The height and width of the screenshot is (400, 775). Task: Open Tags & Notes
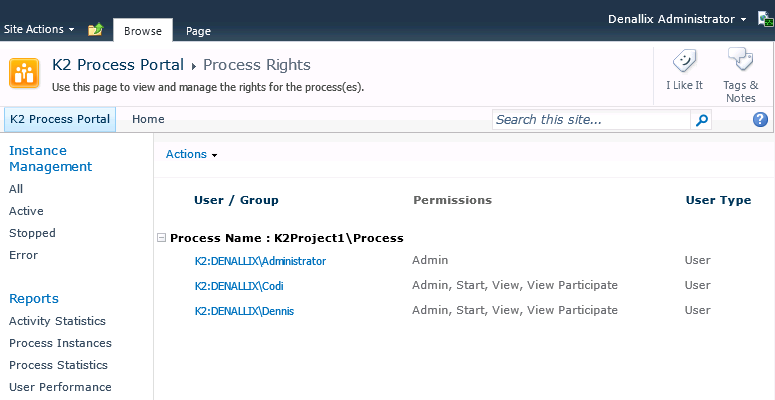coord(740,75)
